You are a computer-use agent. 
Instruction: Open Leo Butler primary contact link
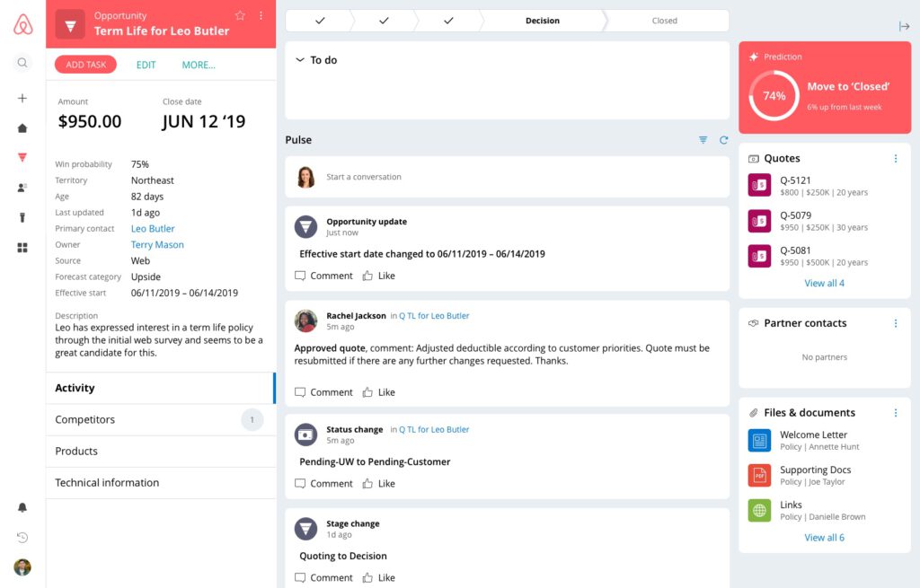(153, 229)
